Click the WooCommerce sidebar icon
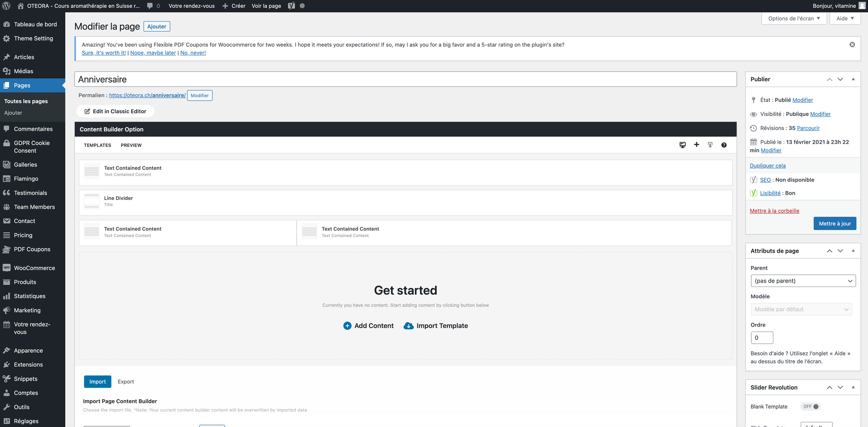 click(6, 267)
